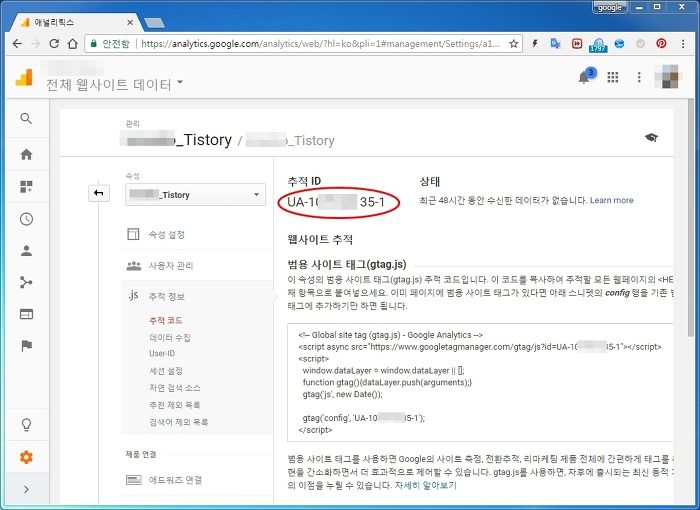
Task: Click the Learn more link
Action: point(612,200)
